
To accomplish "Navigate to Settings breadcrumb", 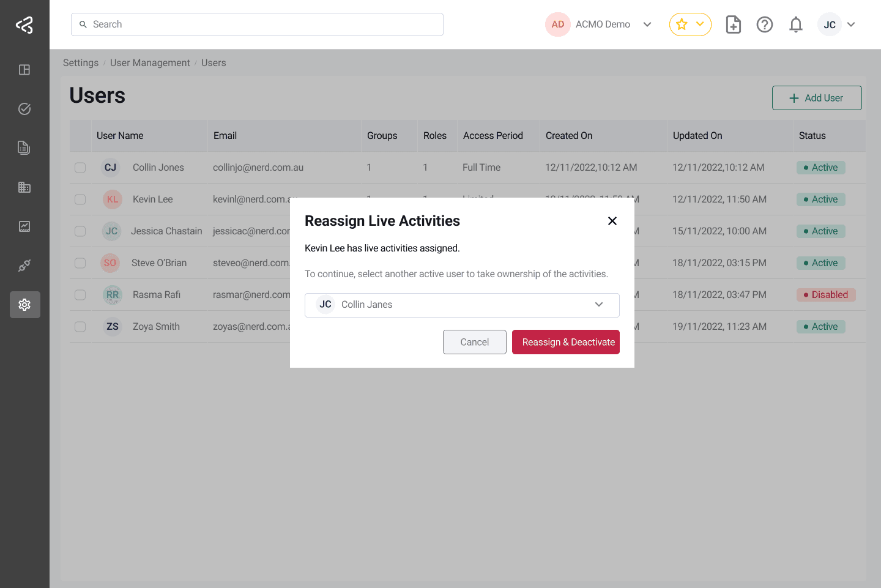I will coord(81,63).
